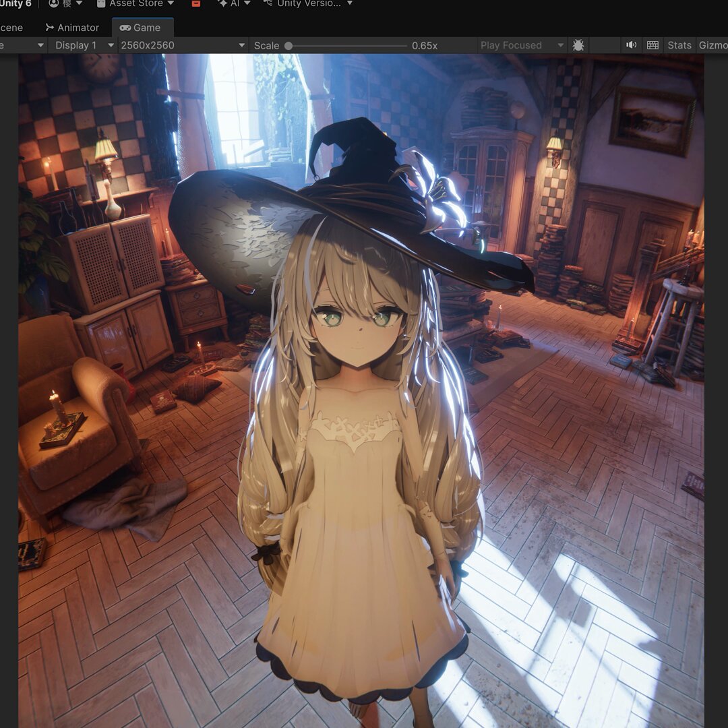Open the 2560x2560 resolution dropdown
Screen dimensions: 728x728
coord(183,46)
